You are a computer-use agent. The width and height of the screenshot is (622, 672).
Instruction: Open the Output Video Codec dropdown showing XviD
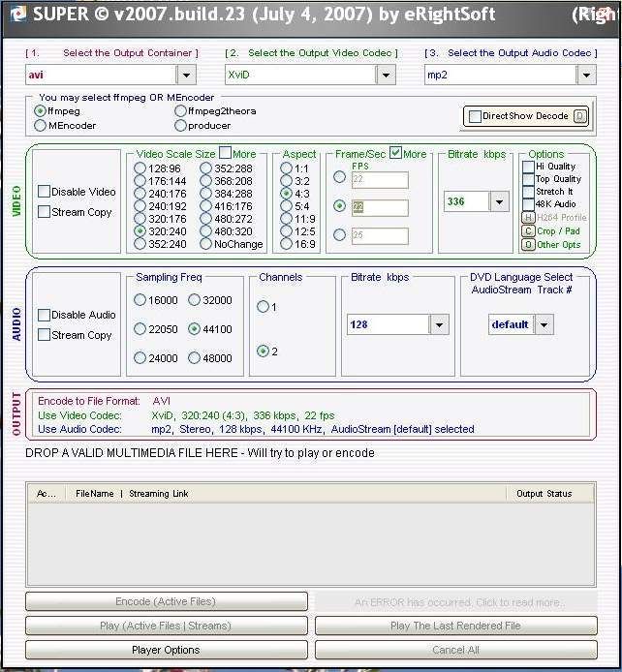pyautogui.click(x=386, y=75)
